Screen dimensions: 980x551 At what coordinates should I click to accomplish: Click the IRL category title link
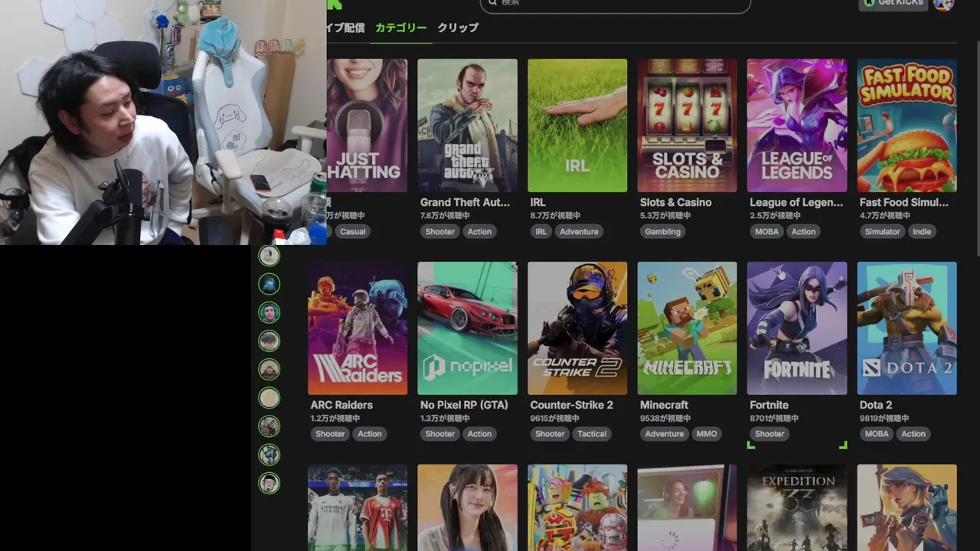pyautogui.click(x=537, y=202)
